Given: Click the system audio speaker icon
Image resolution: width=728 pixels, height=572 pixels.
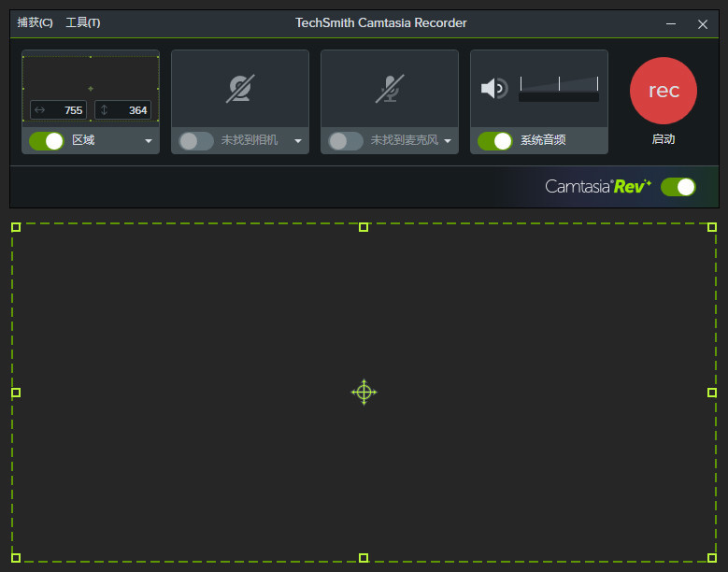Looking at the screenshot, I should point(493,89).
